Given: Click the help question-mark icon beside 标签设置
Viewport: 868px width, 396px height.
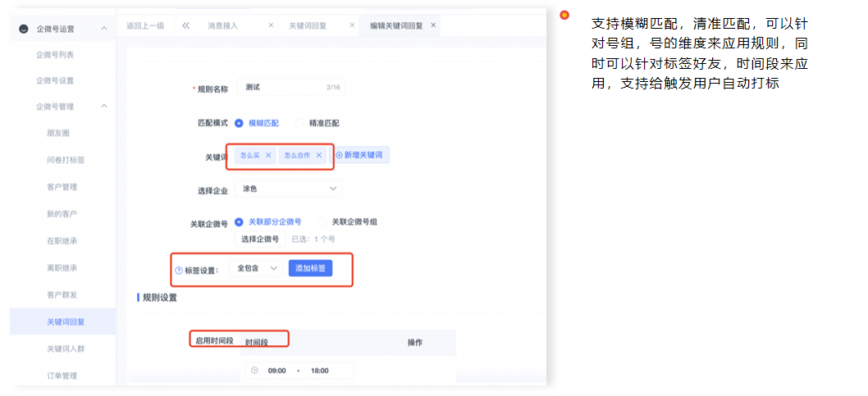Looking at the screenshot, I should coord(179,271).
